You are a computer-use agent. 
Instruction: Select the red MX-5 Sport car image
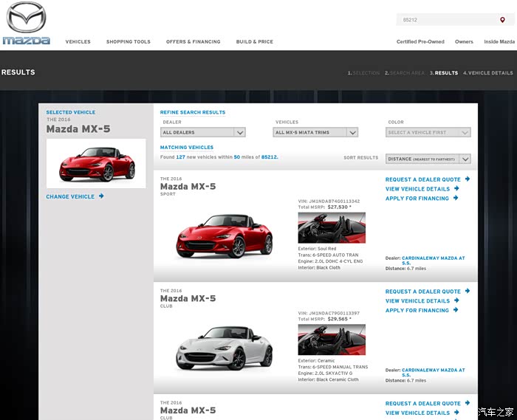pyautogui.click(x=224, y=235)
